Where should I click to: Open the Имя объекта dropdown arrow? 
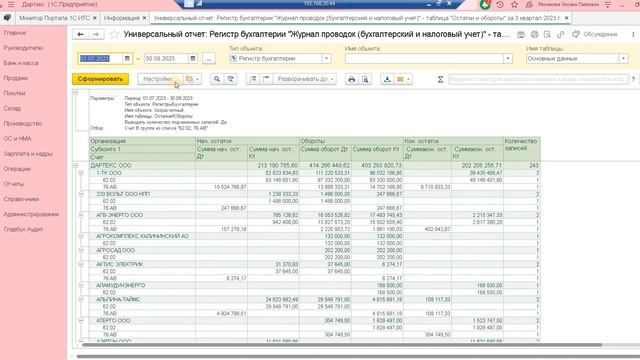coord(508,58)
